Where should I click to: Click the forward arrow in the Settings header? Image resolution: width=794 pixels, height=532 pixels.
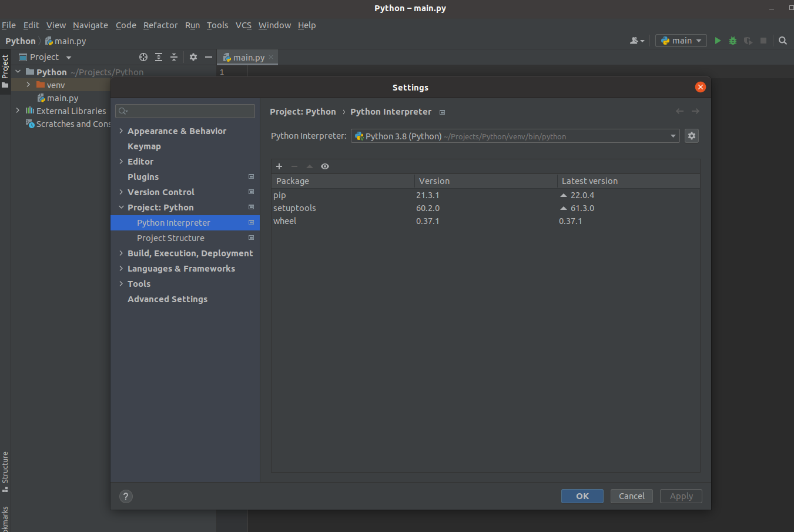[x=695, y=111]
